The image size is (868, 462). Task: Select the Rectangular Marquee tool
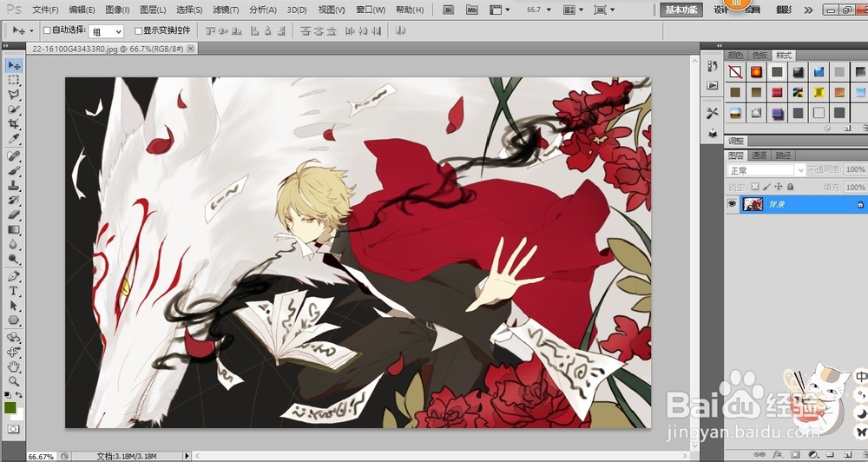click(14, 80)
